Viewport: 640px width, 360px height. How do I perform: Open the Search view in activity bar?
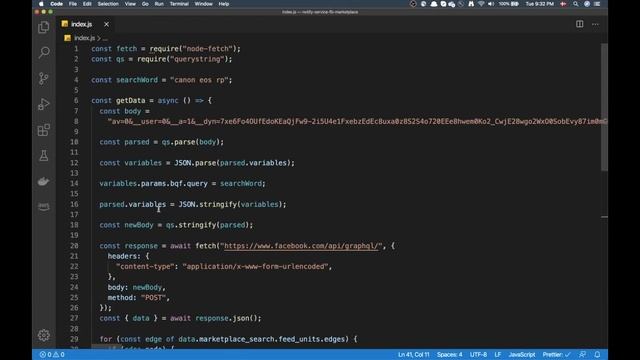pyautogui.click(x=44, y=52)
